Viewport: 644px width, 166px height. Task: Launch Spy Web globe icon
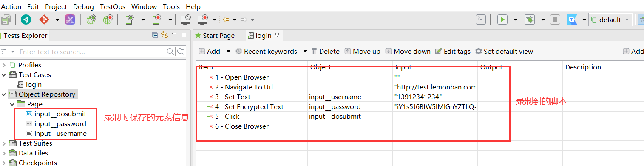(91, 20)
